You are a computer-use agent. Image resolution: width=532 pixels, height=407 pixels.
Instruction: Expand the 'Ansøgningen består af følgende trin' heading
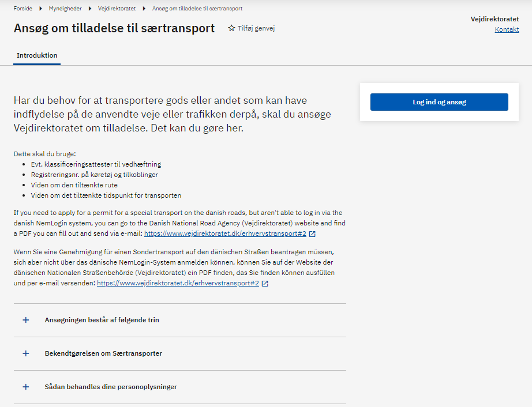[102, 320]
